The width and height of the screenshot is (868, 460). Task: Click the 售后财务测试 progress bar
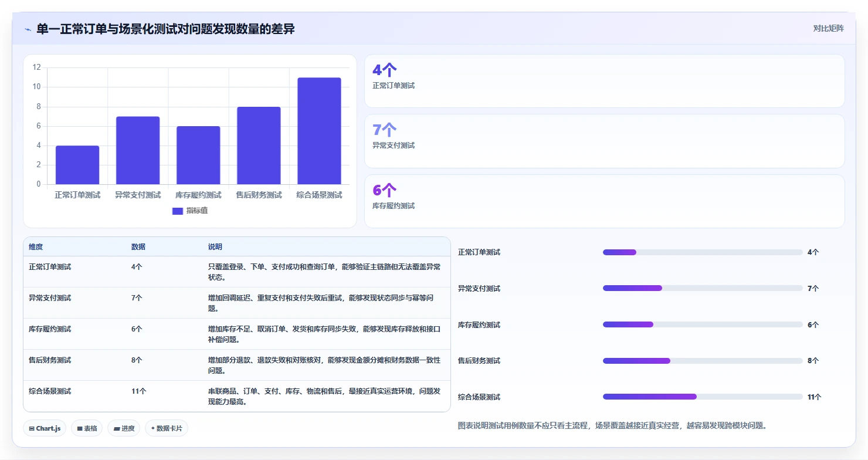click(x=703, y=361)
